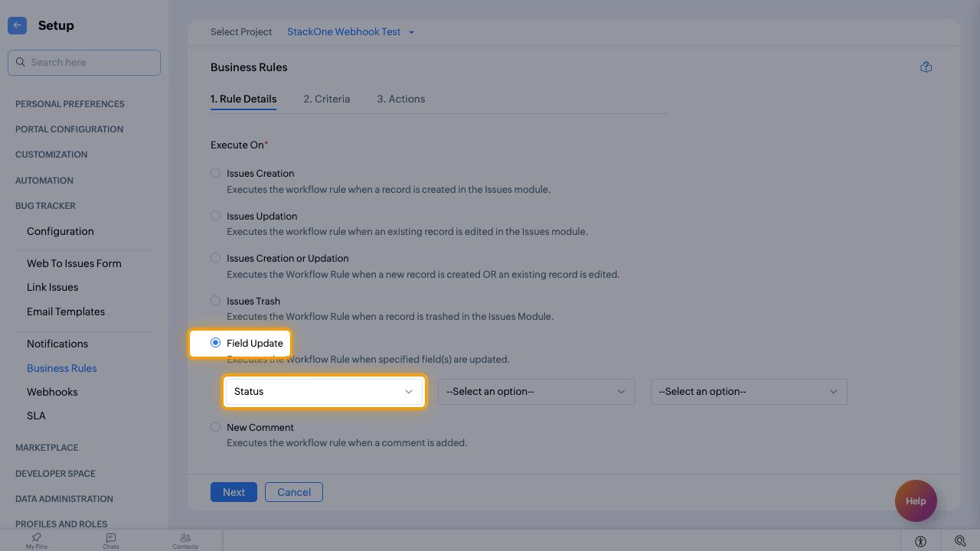Open the Status field dropdown
Image resolution: width=980 pixels, height=551 pixels.
click(324, 392)
